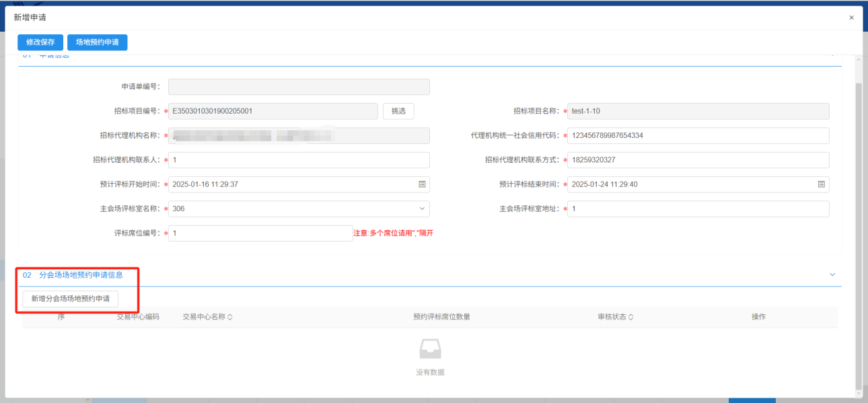Focus the 评标席位编号 input

click(x=260, y=233)
